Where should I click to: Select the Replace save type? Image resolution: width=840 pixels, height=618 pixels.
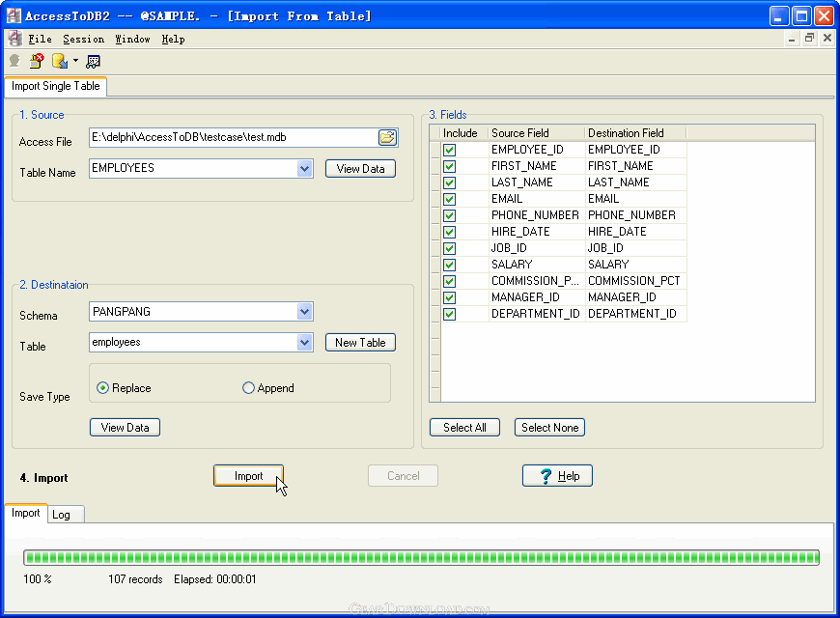124,387
